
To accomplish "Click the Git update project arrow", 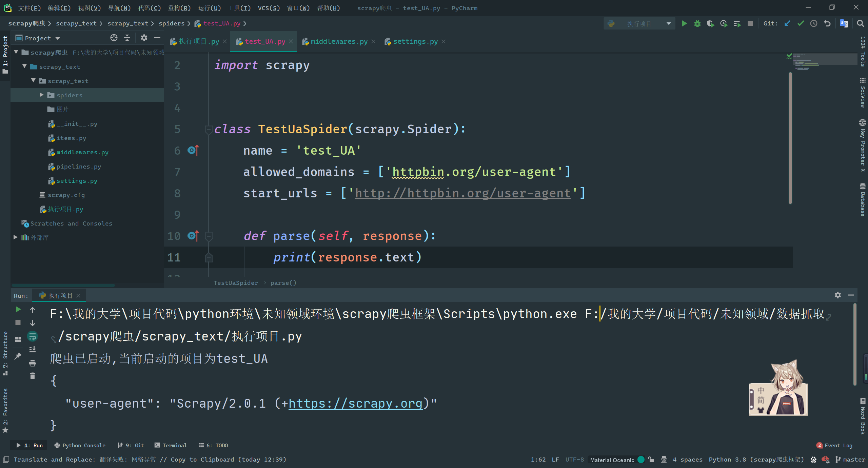I will coord(787,23).
